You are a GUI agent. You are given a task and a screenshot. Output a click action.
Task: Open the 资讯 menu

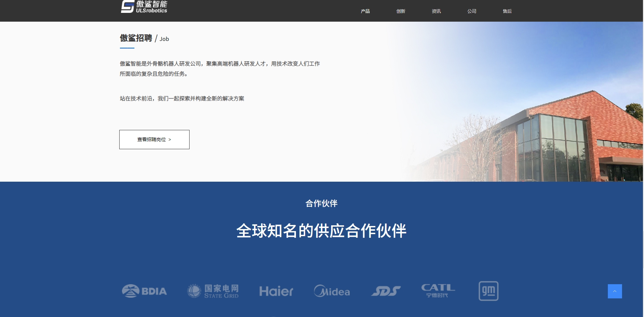436,11
